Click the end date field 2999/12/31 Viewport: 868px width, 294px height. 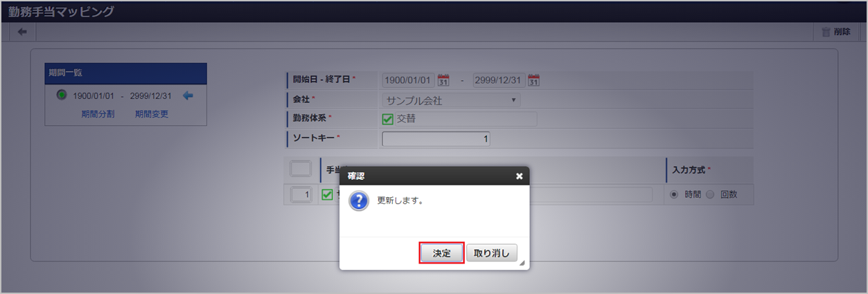[x=499, y=80]
